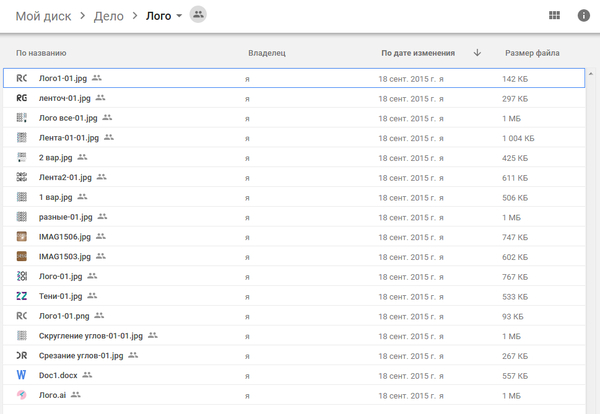Click the thumbnail icon of IMAG1506.jpg
Viewport: 600px width, 414px height.
tap(22, 236)
